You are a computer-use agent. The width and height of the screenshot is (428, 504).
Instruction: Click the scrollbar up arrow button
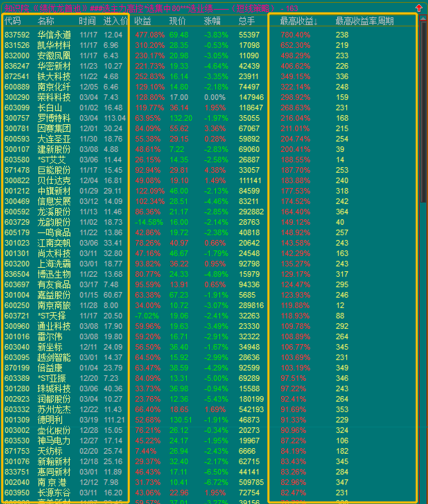423,19
